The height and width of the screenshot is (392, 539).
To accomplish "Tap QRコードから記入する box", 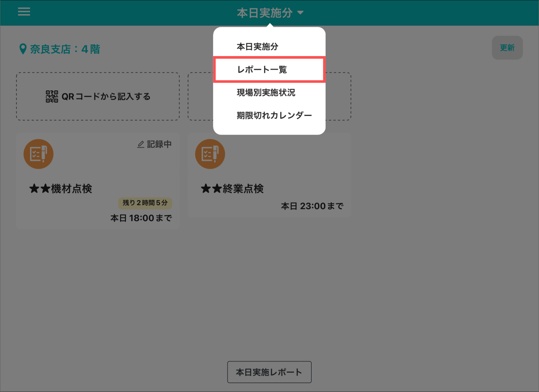I will click(x=98, y=97).
